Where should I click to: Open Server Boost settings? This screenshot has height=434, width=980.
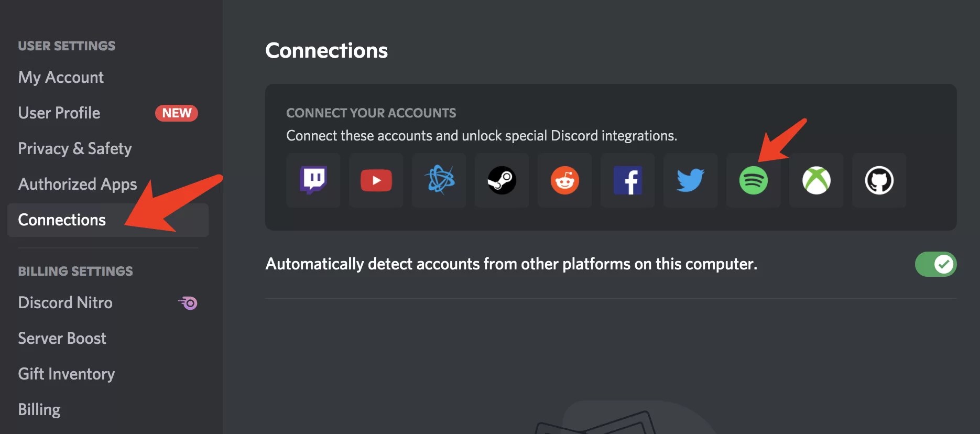(x=62, y=338)
